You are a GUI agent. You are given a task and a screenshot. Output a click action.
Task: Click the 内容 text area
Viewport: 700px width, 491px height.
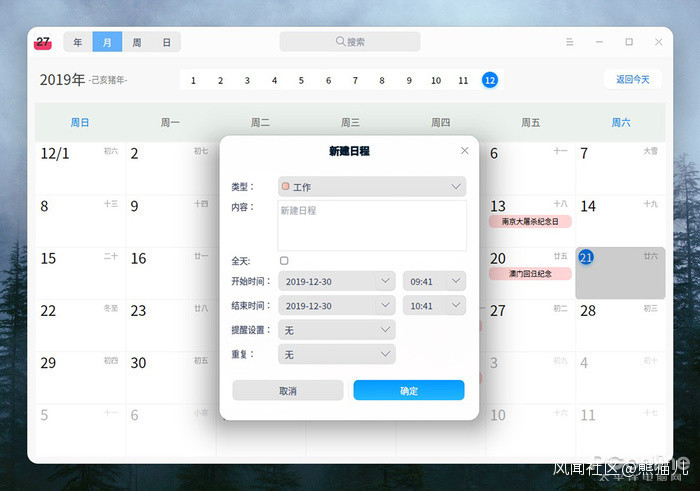tap(372, 225)
